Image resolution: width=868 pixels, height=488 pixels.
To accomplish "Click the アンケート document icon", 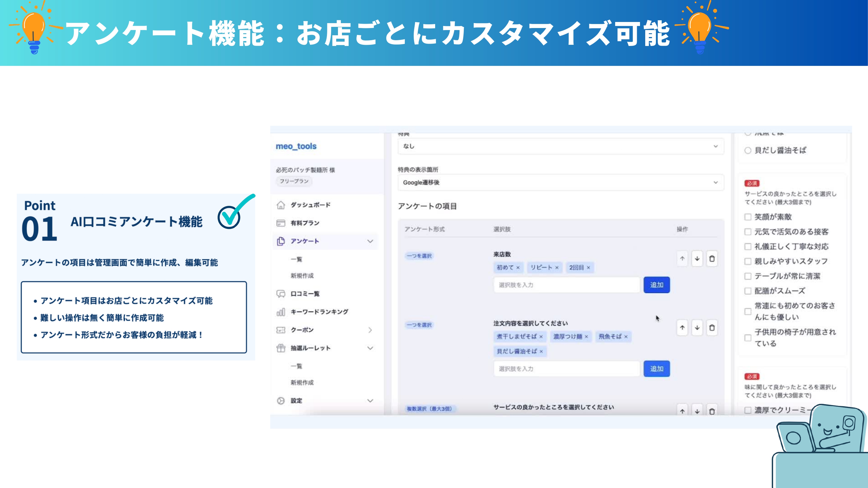I will click(281, 241).
